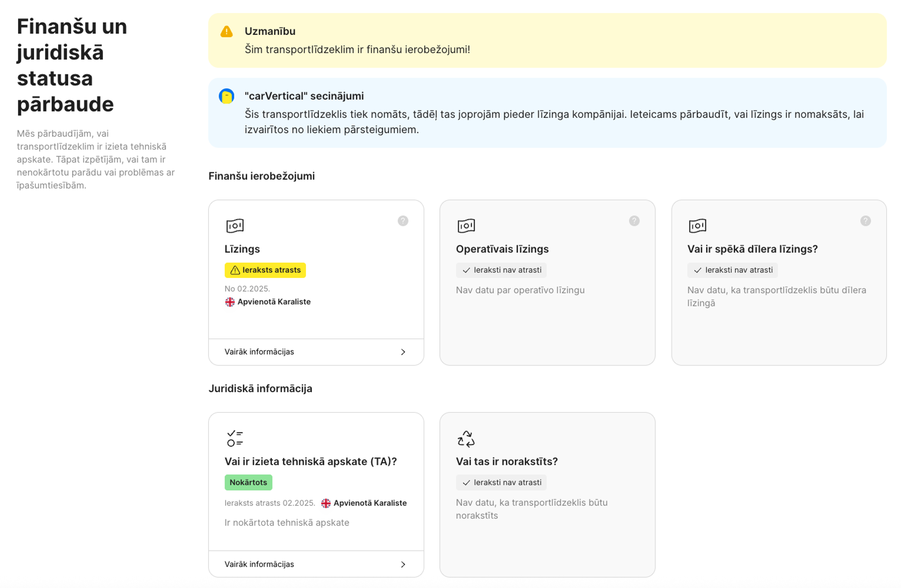Click the carVertical avatar icon in secinājumi box
Screen dimensions: 901x588
tap(226, 96)
